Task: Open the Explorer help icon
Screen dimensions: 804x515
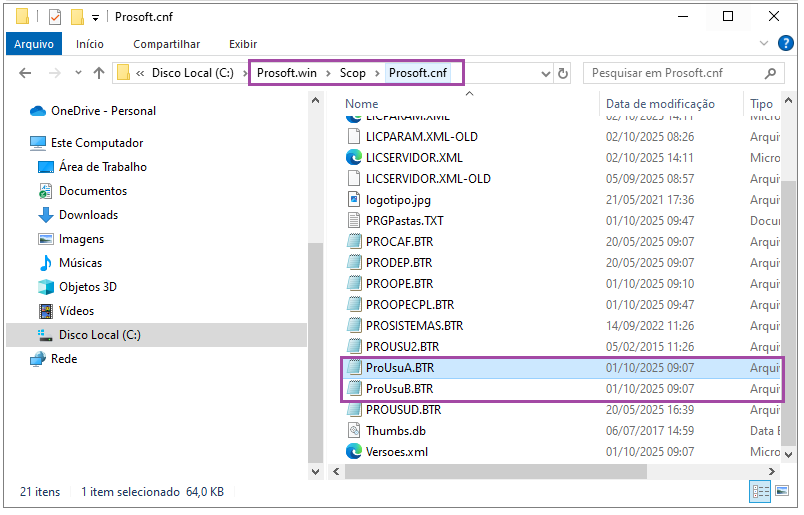Action: pos(786,44)
